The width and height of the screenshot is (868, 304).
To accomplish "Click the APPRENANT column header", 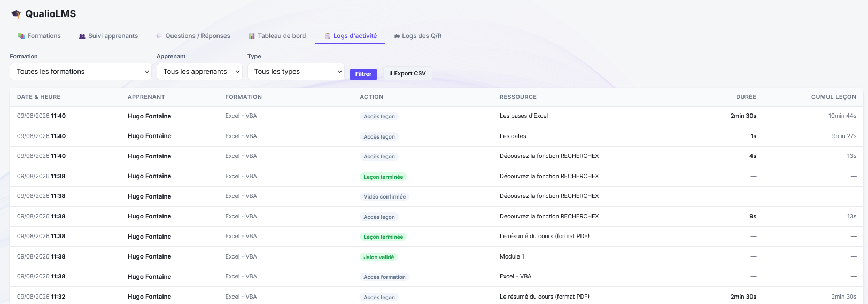I will [146, 97].
